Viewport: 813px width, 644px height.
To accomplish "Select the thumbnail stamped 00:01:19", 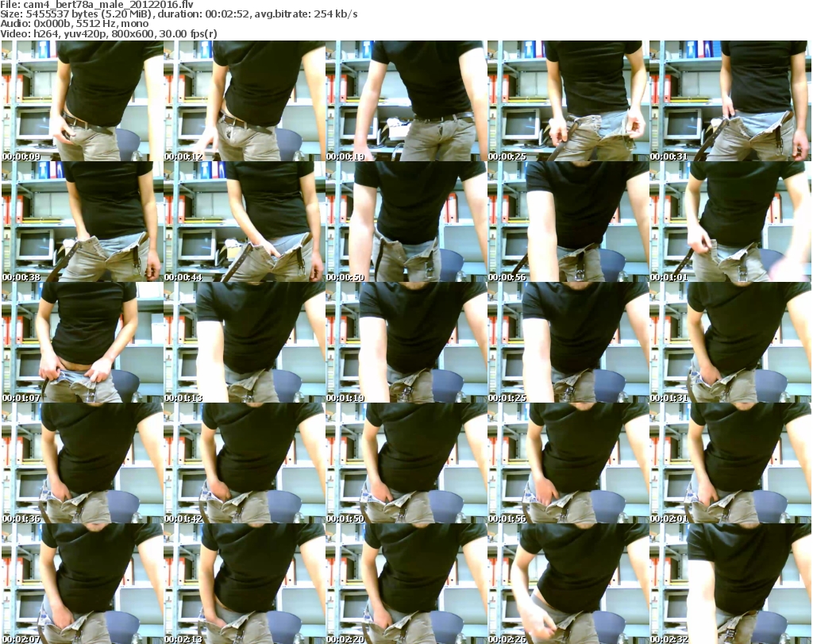I will pyautogui.click(x=406, y=342).
